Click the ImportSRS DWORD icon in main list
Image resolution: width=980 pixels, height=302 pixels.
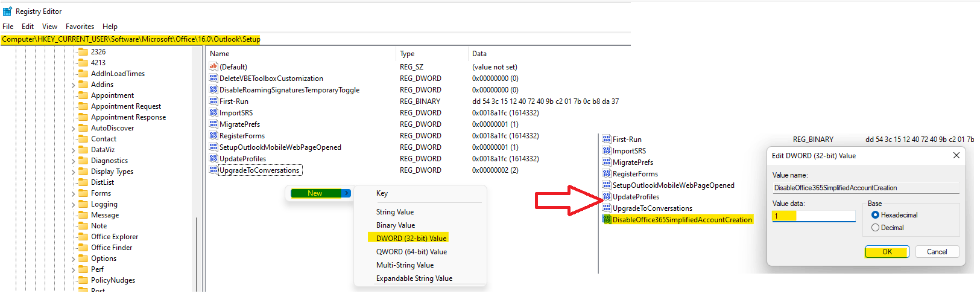tap(213, 112)
